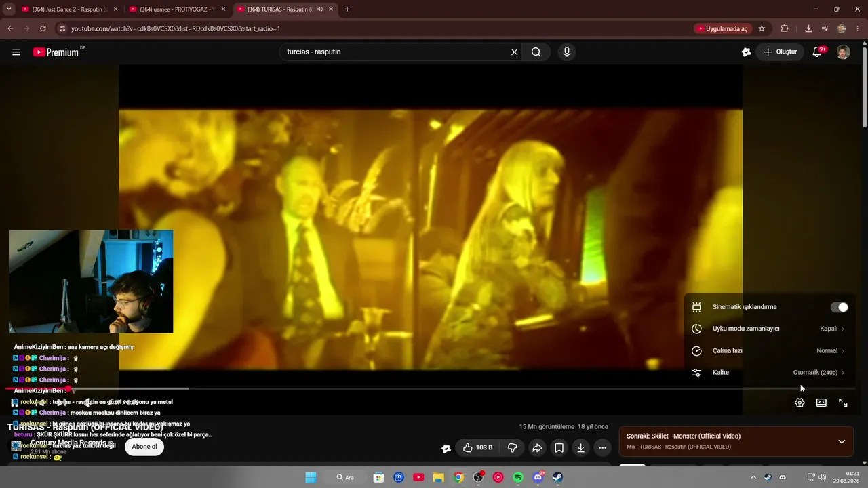Image resolution: width=868 pixels, height=488 pixels.
Task: Clear the search box text
Action: [x=514, y=52]
